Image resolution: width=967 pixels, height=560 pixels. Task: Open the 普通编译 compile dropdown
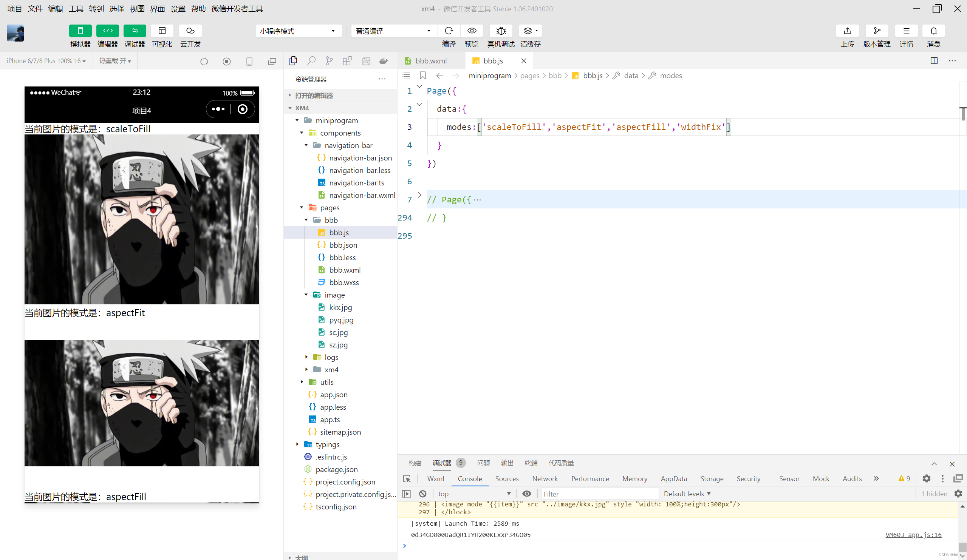(x=393, y=31)
